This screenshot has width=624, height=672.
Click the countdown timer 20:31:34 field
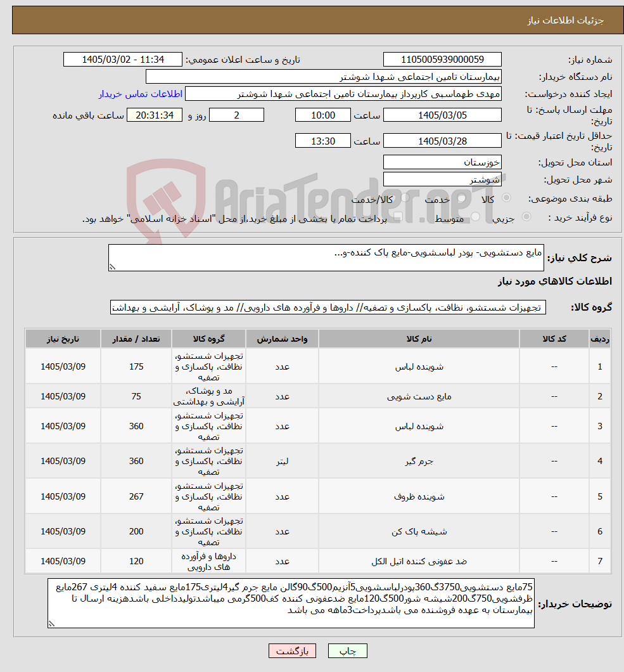click(155, 115)
